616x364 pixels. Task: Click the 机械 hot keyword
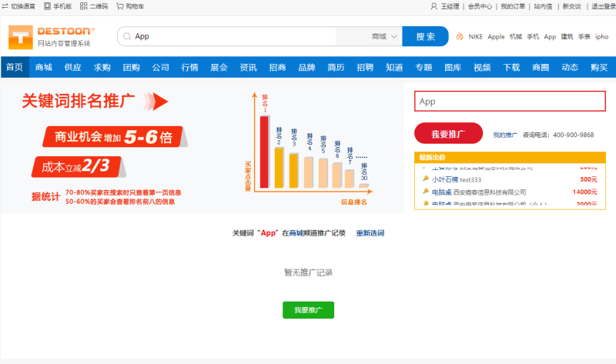[515, 36]
